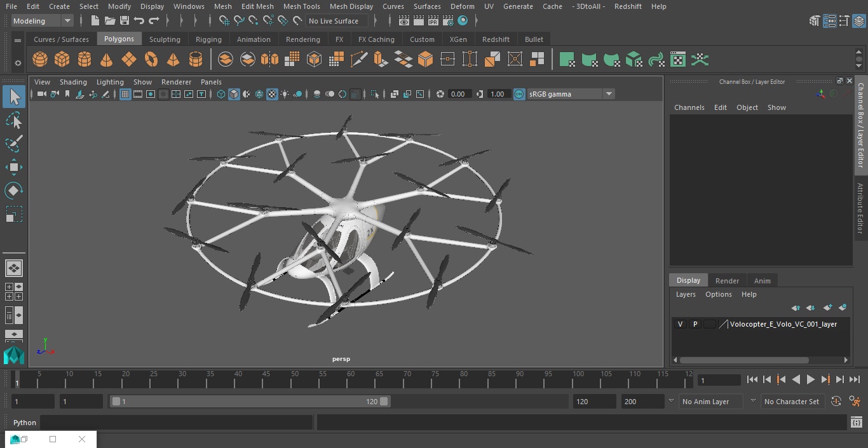Switch to the Sculpting shelf tab
The height and width of the screenshot is (448, 868).
tap(165, 39)
